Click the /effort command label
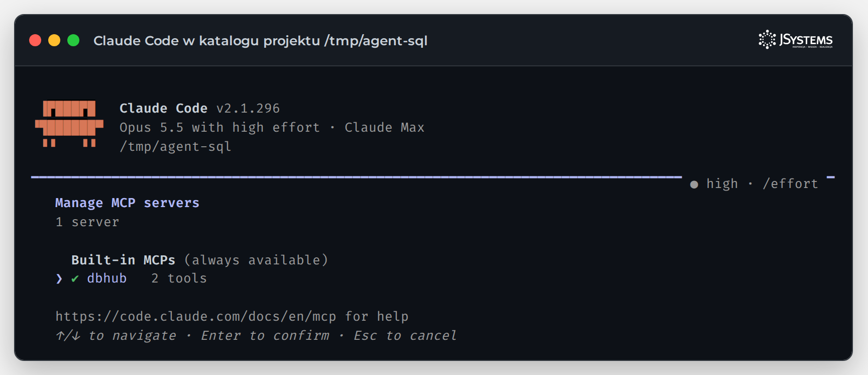Viewport: 868px width, 375px height. pos(790,184)
